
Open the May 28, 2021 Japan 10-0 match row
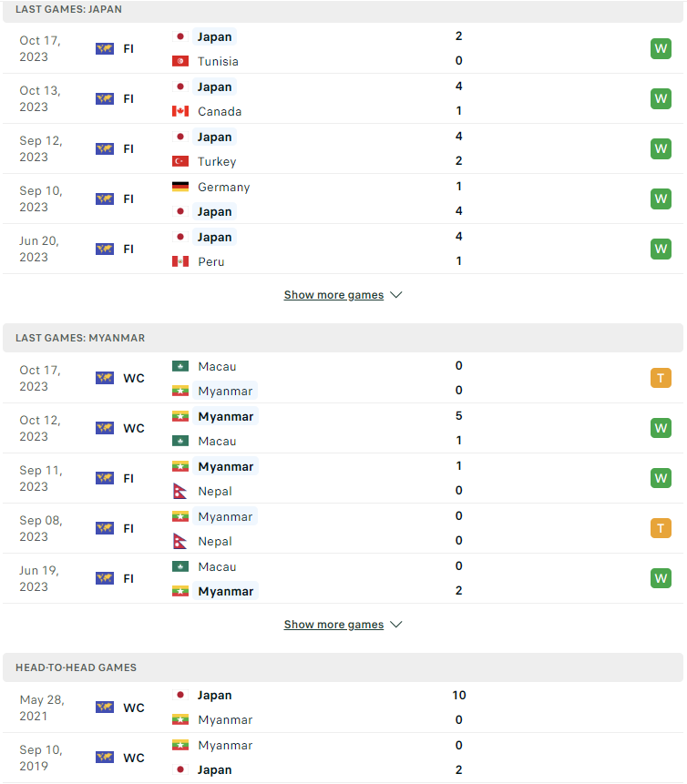[343, 708]
